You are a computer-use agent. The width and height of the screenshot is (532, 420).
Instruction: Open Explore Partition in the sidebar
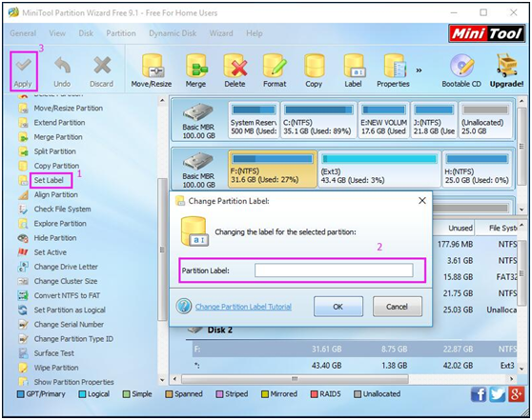point(60,224)
